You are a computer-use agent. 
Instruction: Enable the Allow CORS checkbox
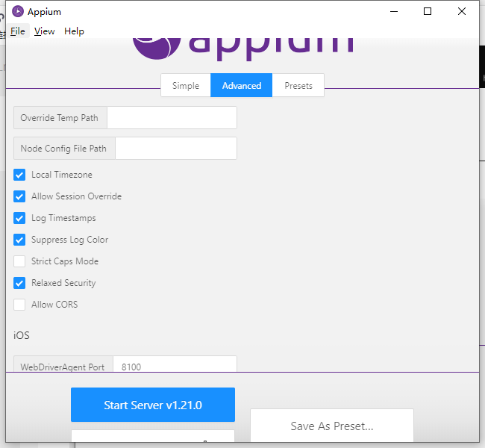pyautogui.click(x=19, y=305)
